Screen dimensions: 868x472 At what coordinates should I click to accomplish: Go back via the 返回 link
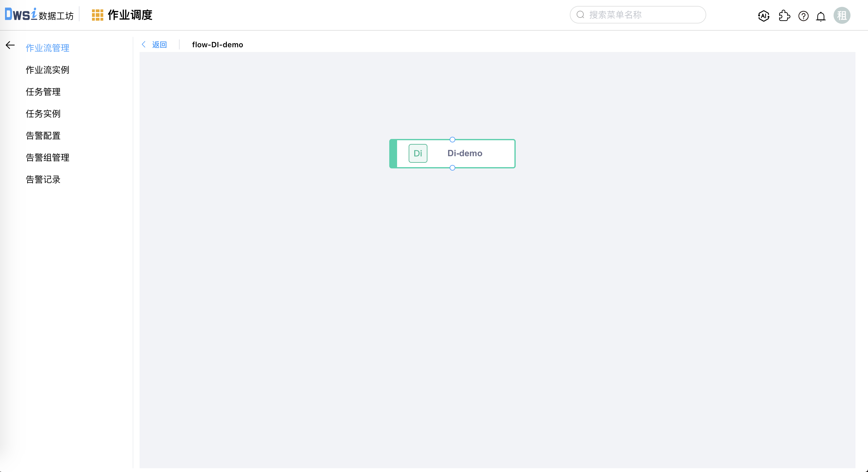tap(159, 44)
